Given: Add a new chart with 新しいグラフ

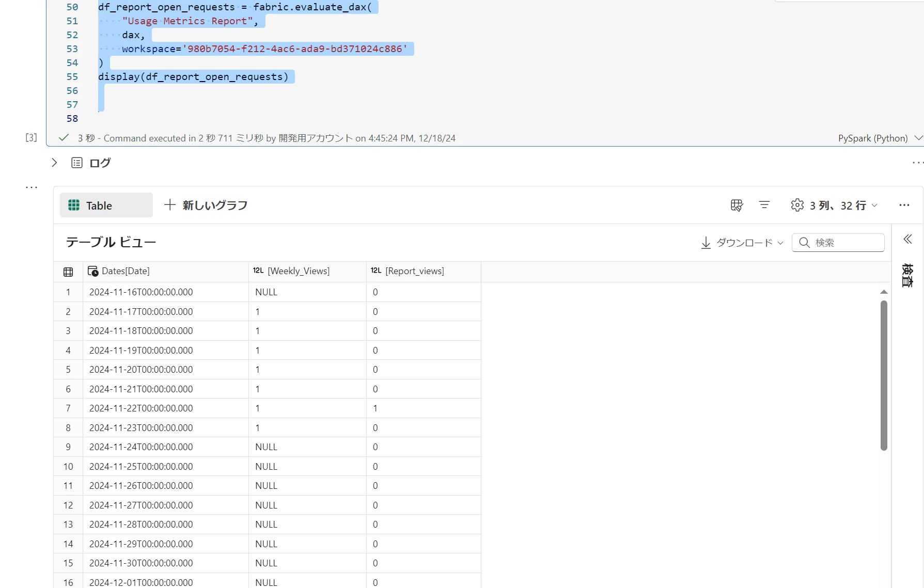Looking at the screenshot, I should (x=206, y=205).
